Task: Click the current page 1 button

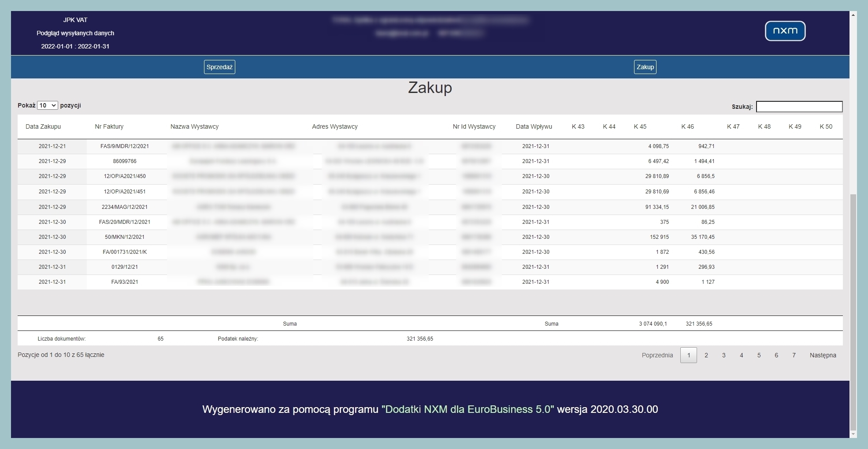Action: pyautogui.click(x=689, y=355)
